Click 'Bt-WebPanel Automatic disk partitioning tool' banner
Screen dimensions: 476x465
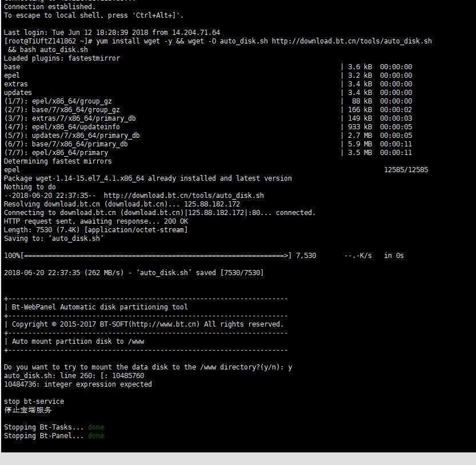click(99, 307)
